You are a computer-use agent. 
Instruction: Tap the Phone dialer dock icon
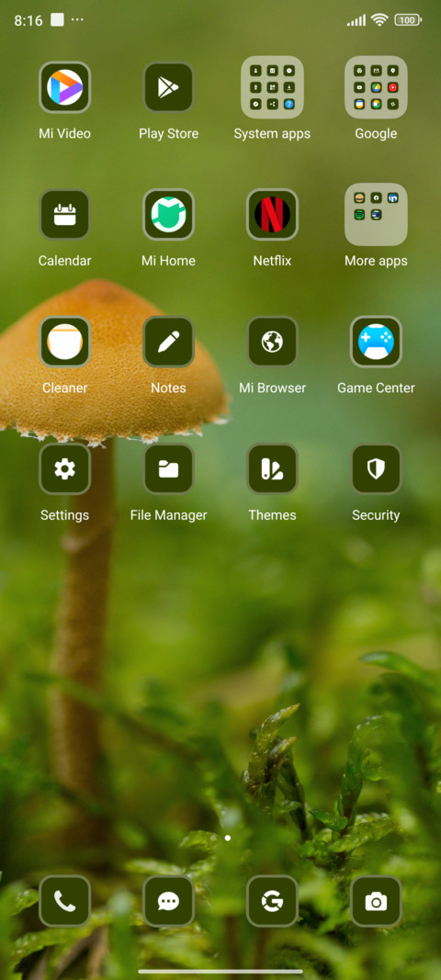pos(64,901)
